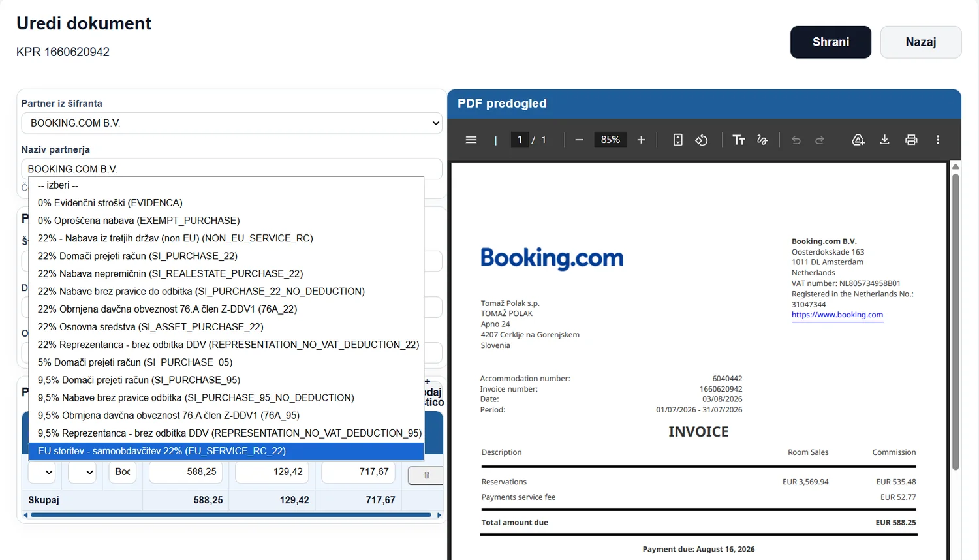Click the Booking.com logo in the invoice
979x560 pixels.
tap(552, 258)
